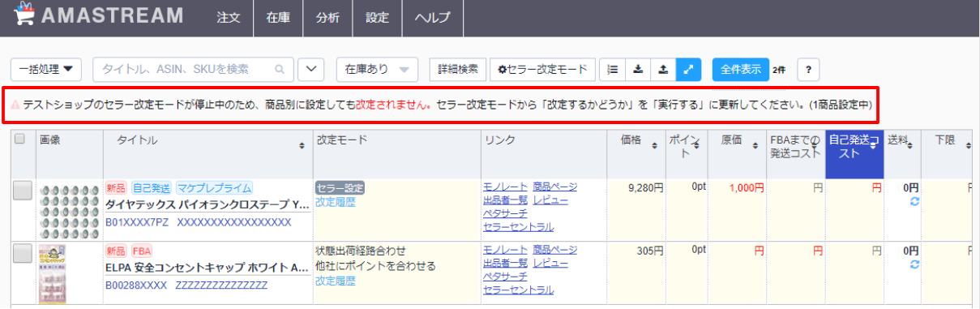Open the 設定 menu
980x309 pixels.
click(x=377, y=18)
